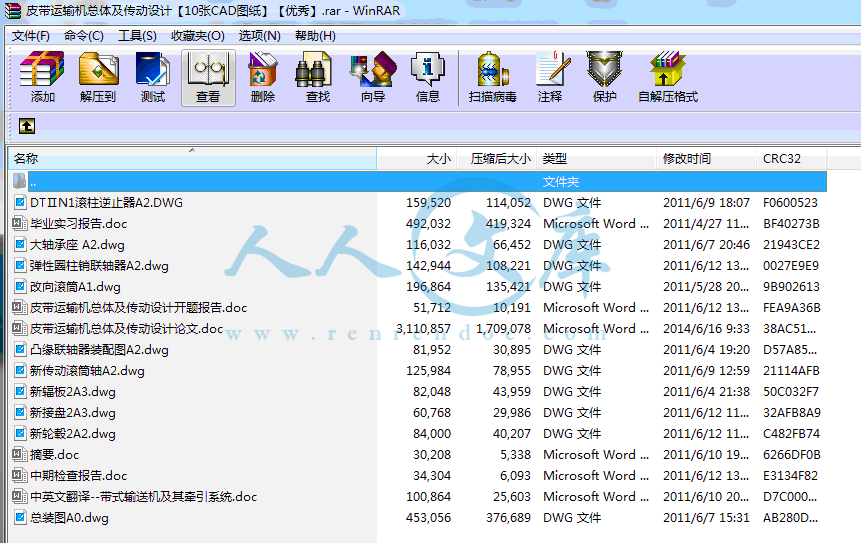Click the Word icon of 中期检查报告.doc
The width and height of the screenshot is (861, 543).
20,475
